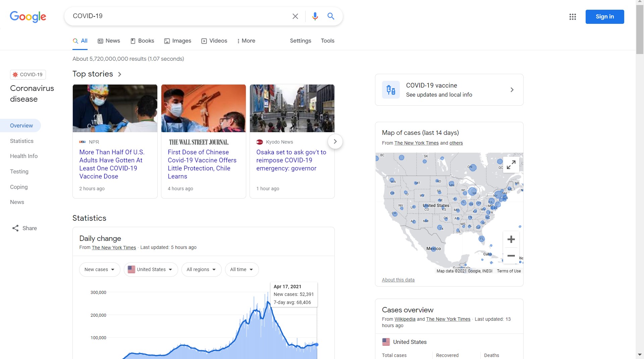The width and height of the screenshot is (644, 359).
Task: Click the Top stories heading
Action: [x=93, y=74]
